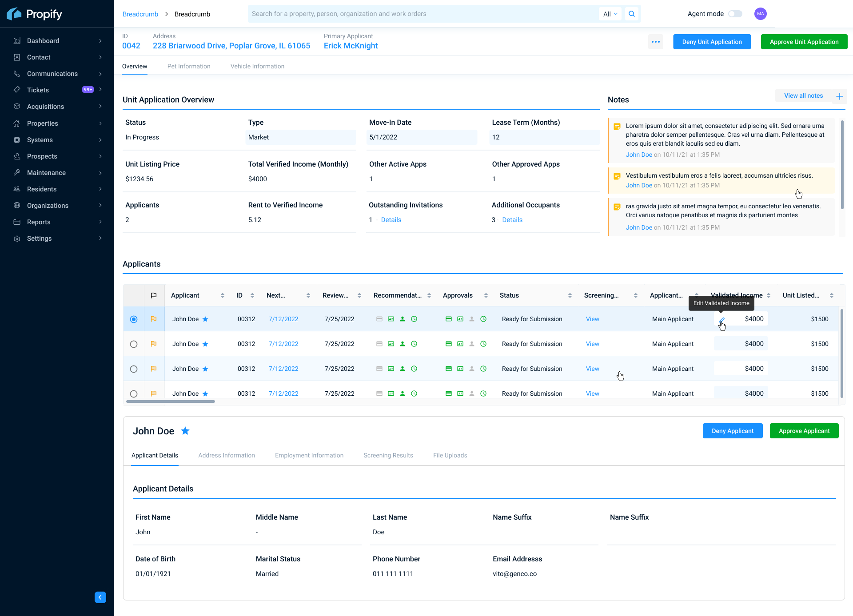Click the plus icon to add note

pos(839,96)
